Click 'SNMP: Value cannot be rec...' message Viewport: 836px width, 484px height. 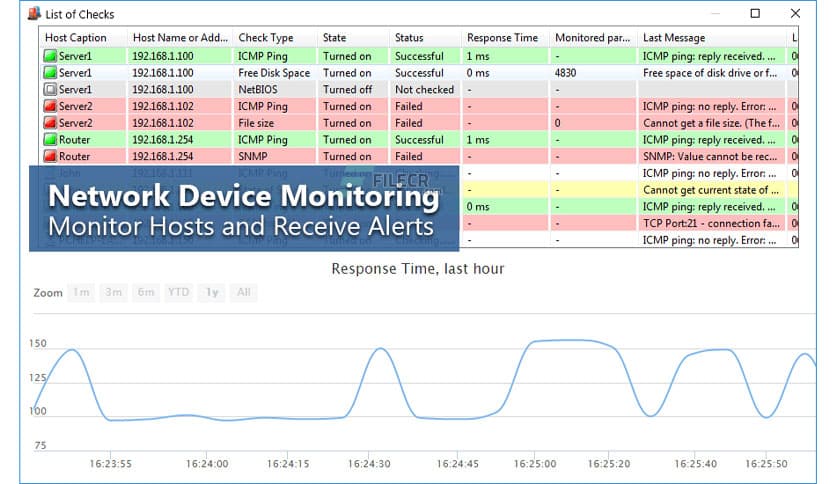click(x=710, y=156)
